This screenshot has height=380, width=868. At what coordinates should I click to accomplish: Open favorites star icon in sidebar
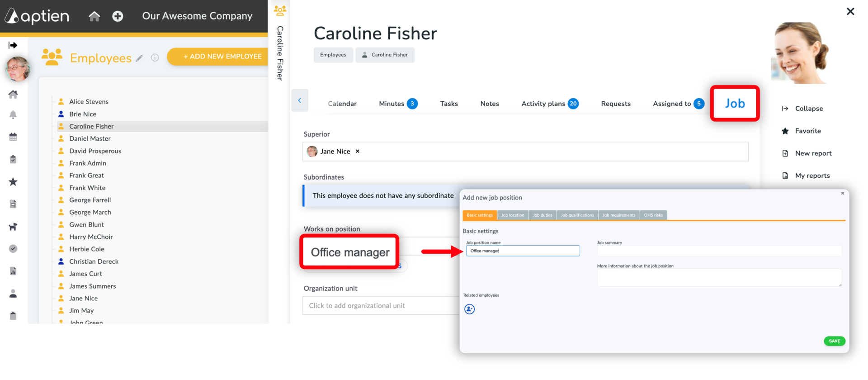pos(13,181)
